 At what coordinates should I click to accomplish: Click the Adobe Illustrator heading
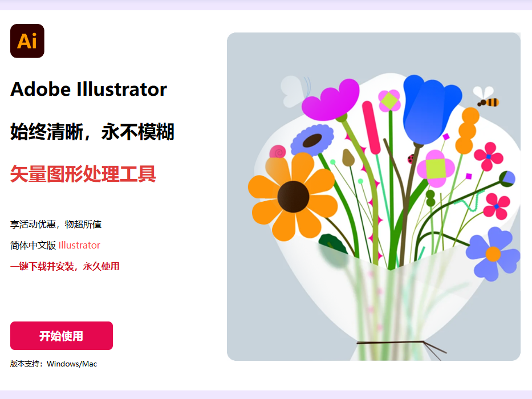tap(88, 89)
